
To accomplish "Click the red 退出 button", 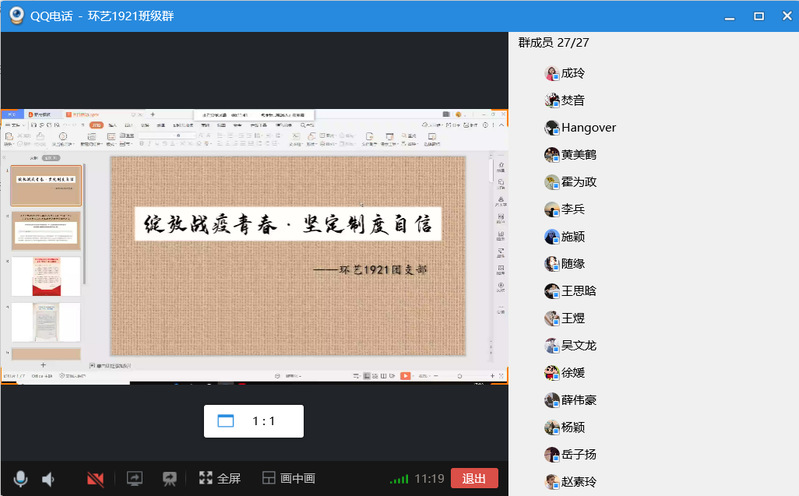I will (474, 478).
